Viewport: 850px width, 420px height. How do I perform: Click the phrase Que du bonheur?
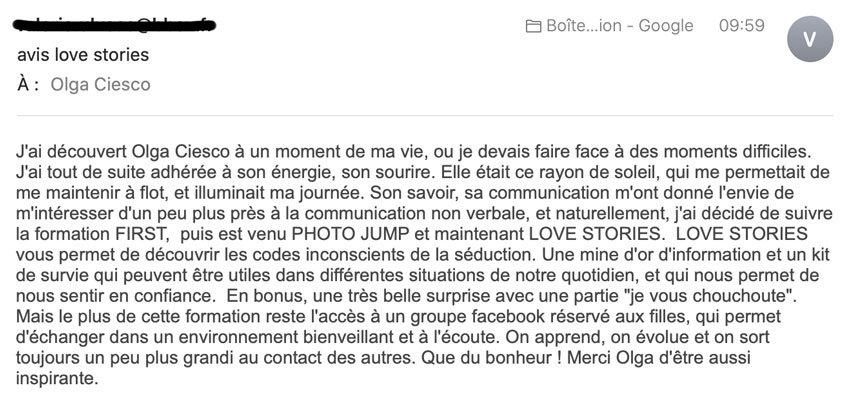487,358
